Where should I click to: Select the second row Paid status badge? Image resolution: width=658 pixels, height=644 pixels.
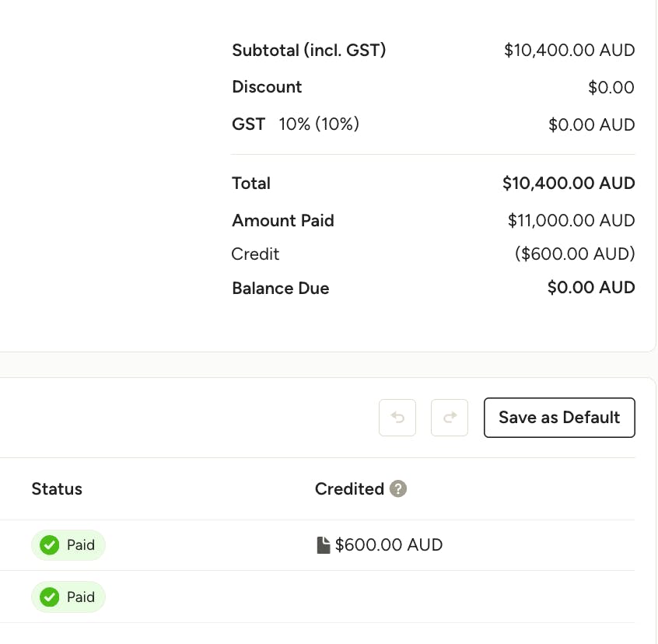point(68,597)
